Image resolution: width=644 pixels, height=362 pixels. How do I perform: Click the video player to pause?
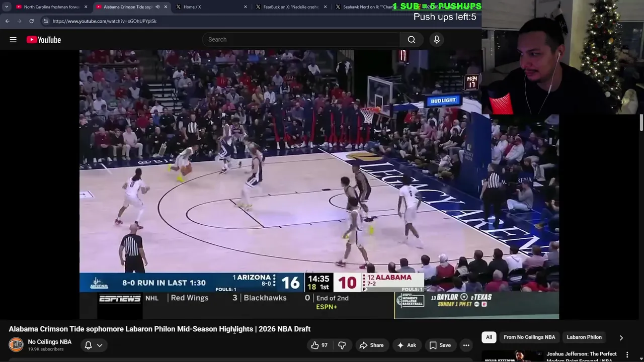point(319,184)
